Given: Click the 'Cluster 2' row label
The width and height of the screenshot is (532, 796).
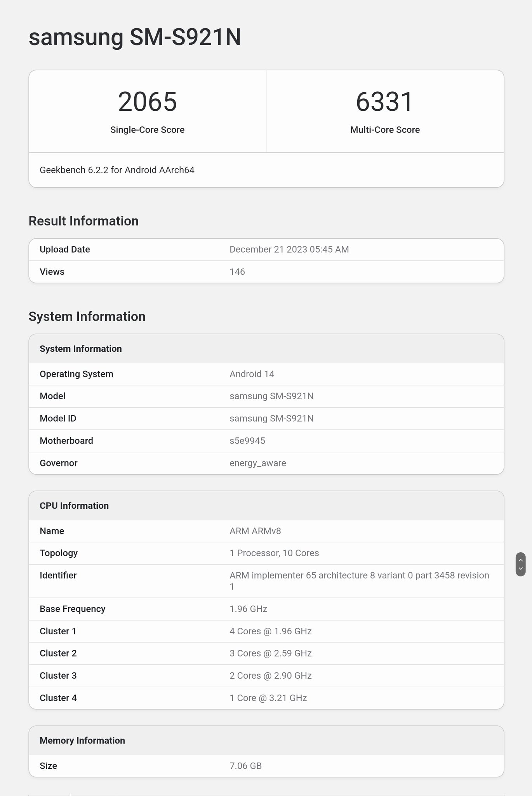Looking at the screenshot, I should pos(58,653).
